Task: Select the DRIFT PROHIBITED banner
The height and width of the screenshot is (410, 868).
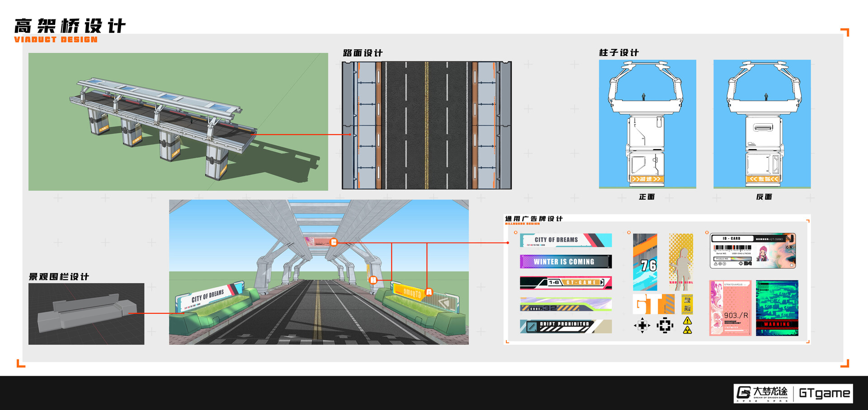Action: click(565, 326)
